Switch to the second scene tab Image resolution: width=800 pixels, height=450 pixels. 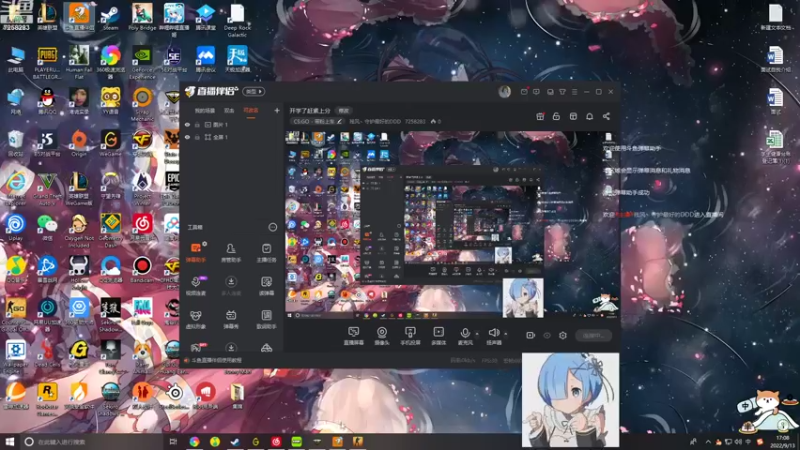click(x=229, y=111)
